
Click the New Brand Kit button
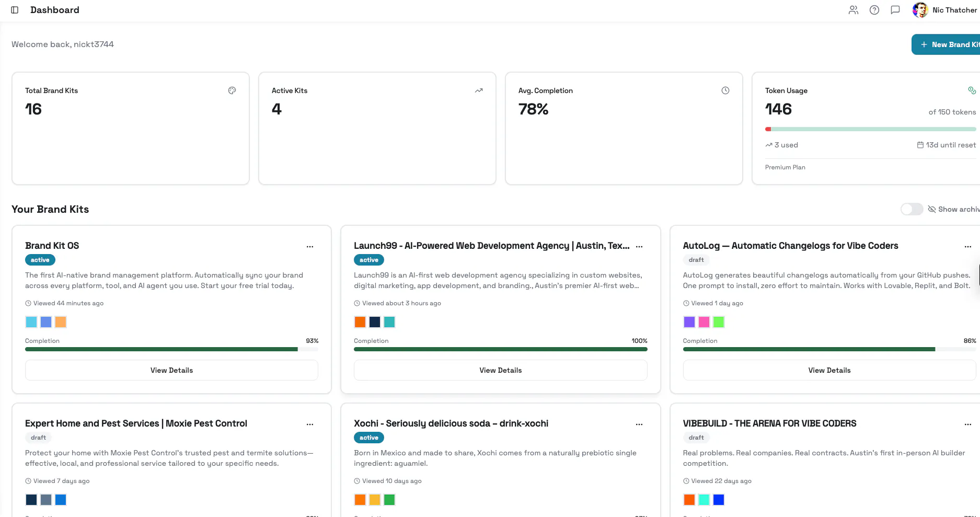[946, 44]
